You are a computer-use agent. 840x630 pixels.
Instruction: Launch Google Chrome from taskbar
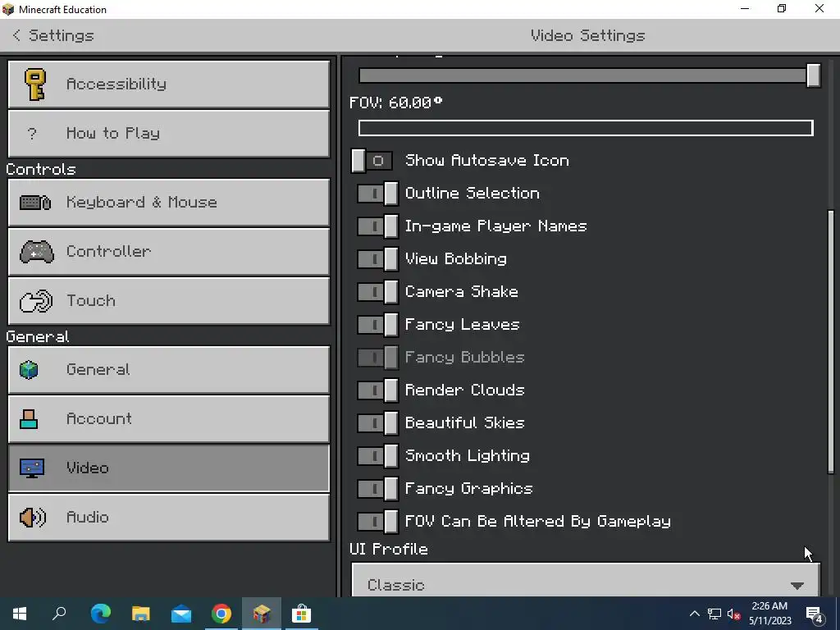tap(221, 614)
